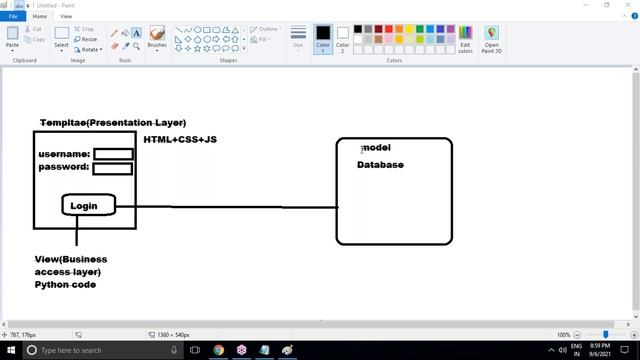Open the Select dropdown arrow
This screenshot has height=360, width=640.
[61, 51]
